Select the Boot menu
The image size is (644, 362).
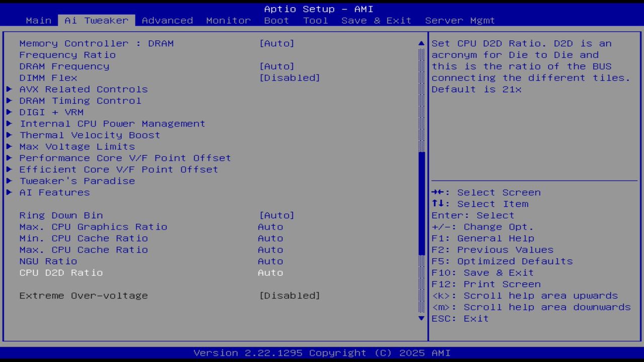coord(276,20)
